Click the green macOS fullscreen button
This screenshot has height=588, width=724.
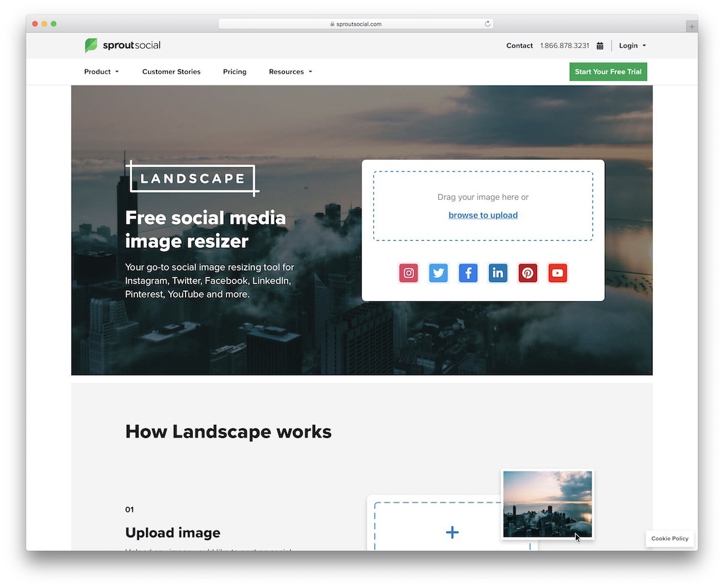[x=53, y=24]
